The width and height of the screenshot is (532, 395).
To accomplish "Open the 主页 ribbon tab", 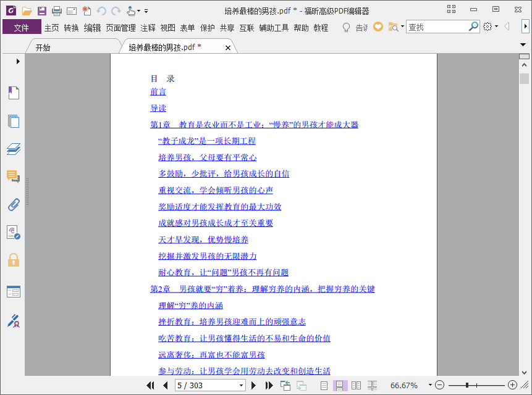I will [51, 28].
